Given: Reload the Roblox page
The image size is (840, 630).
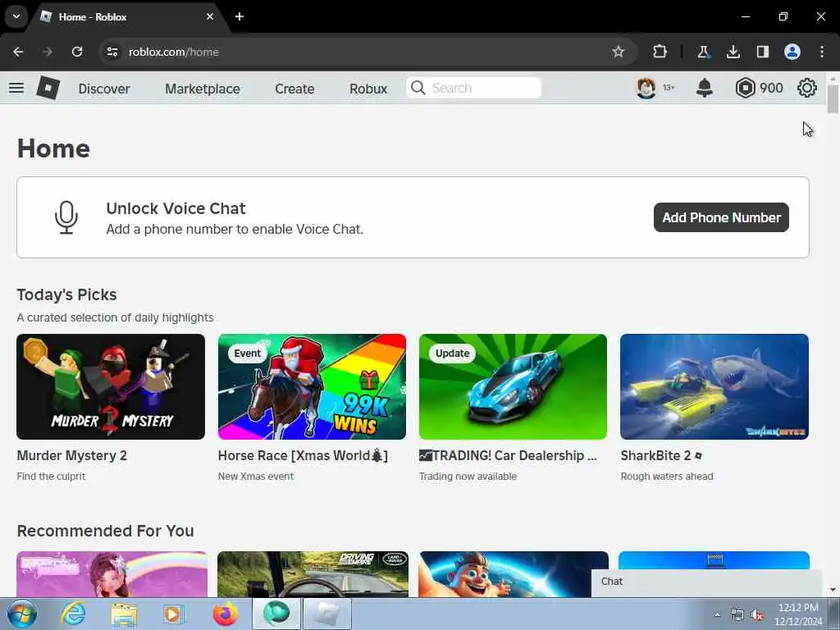Looking at the screenshot, I should tap(77, 52).
